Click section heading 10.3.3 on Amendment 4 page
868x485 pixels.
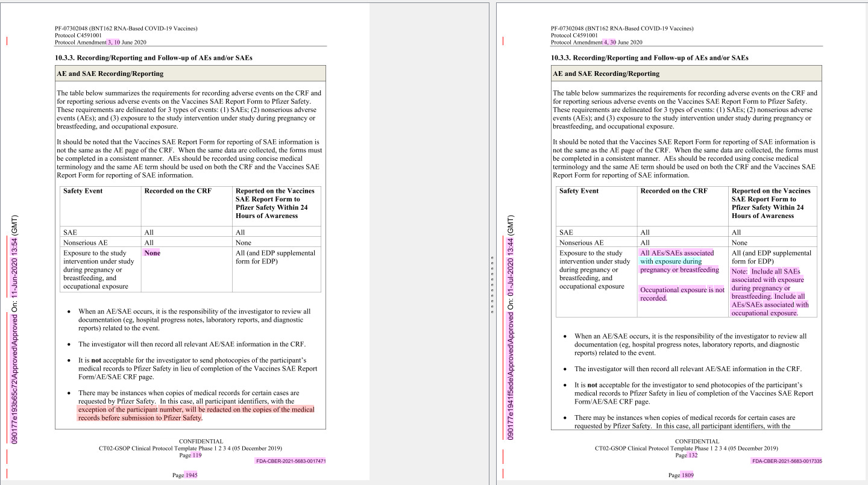click(x=650, y=58)
